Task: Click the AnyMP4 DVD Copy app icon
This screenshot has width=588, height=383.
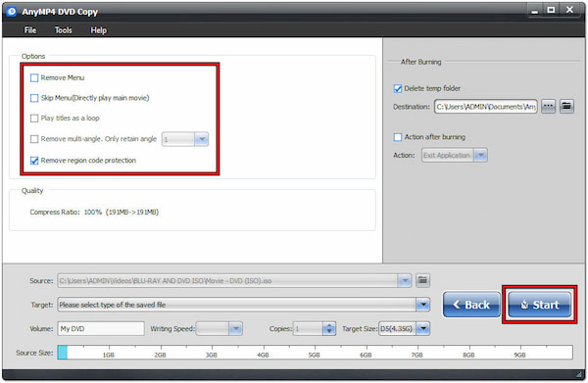Action: click(x=12, y=12)
